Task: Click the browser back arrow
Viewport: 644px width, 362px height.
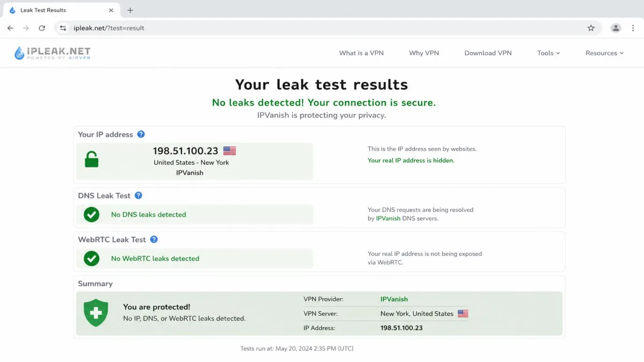Action: [10, 28]
